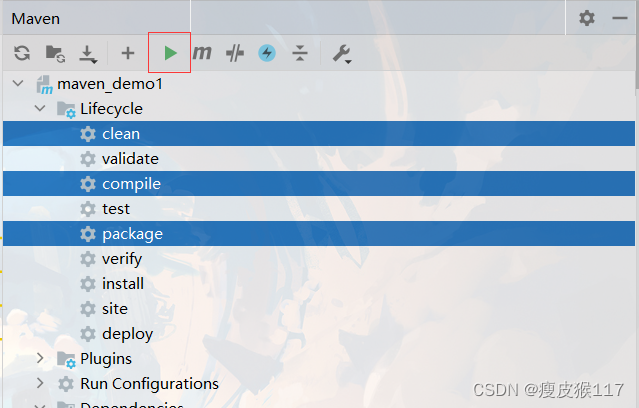Toggle offline mode lightning icon

pyautogui.click(x=267, y=53)
